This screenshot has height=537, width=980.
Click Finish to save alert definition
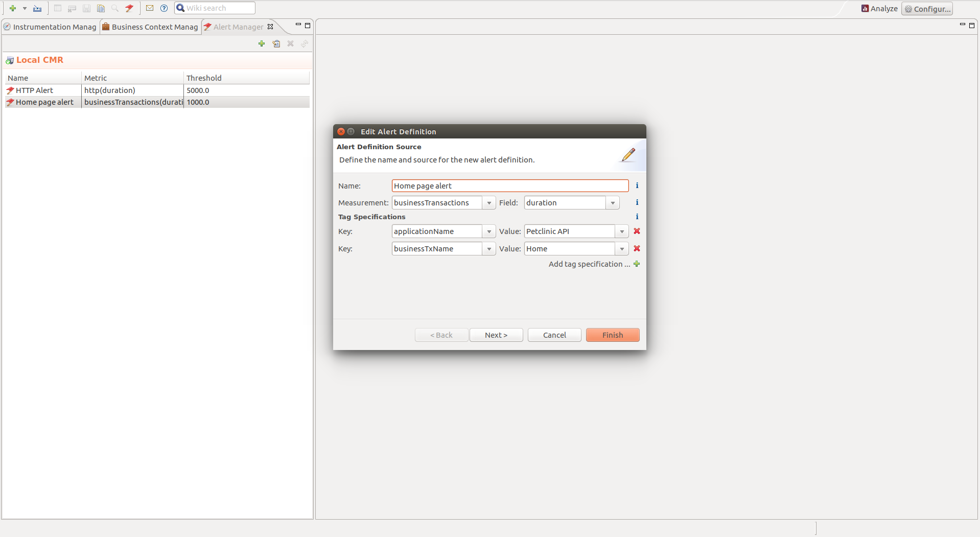[613, 335]
